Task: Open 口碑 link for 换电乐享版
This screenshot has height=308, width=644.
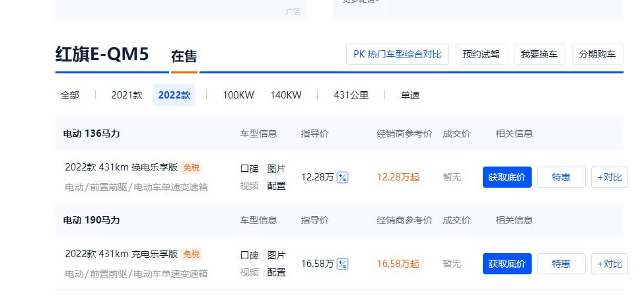Action: (x=249, y=169)
